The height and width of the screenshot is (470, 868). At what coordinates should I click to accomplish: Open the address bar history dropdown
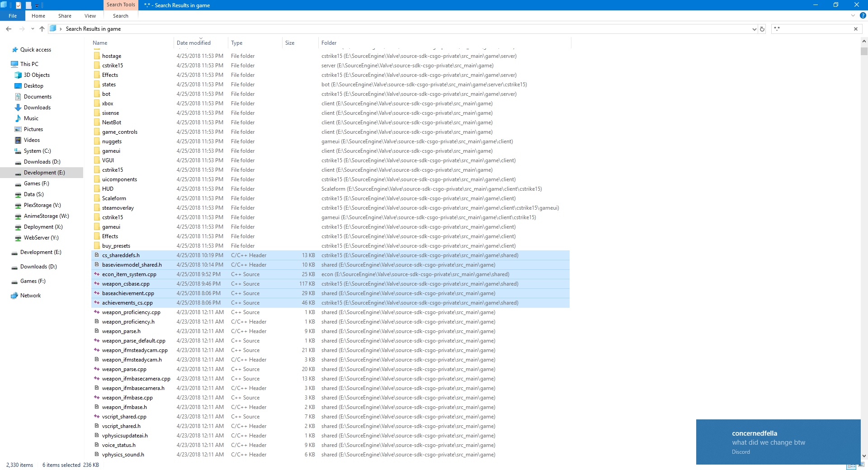coord(754,29)
